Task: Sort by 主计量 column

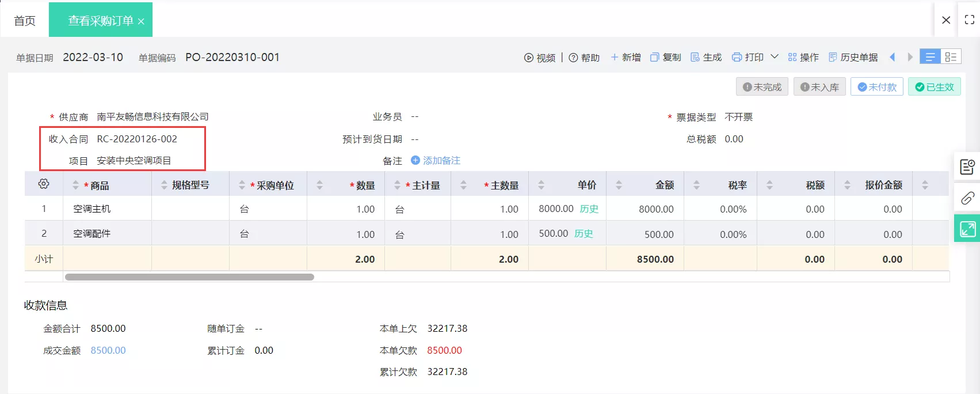Action: (397, 185)
